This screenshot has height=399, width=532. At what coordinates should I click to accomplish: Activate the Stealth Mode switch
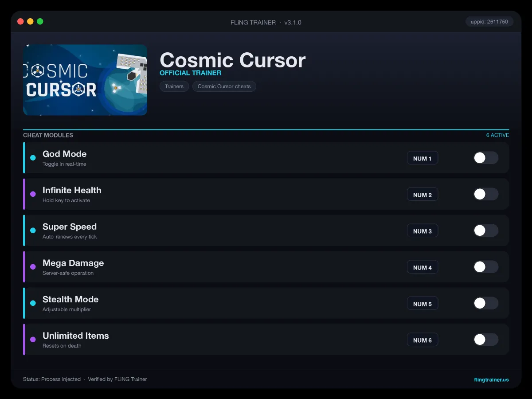486,303
